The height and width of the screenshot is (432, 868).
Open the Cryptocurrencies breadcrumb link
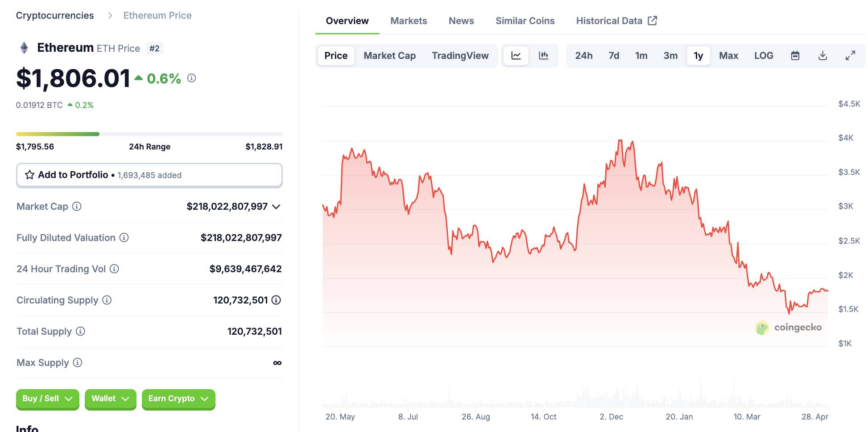tap(55, 16)
